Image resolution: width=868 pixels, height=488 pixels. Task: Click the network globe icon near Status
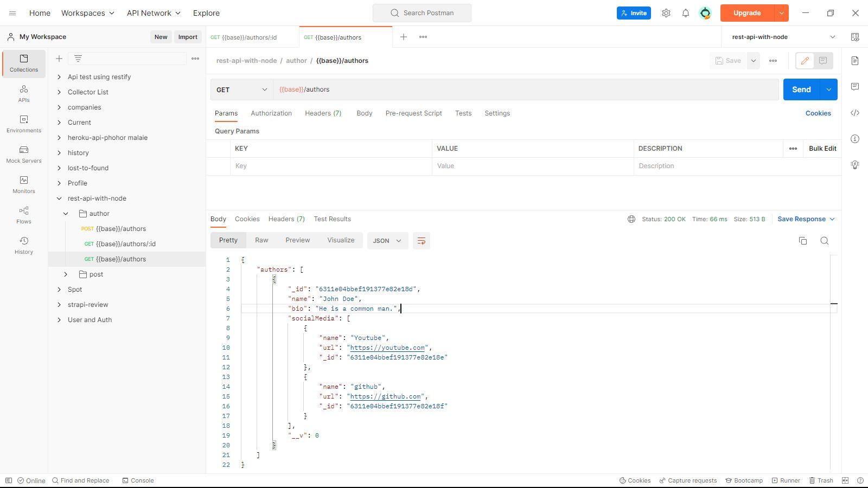pos(631,219)
